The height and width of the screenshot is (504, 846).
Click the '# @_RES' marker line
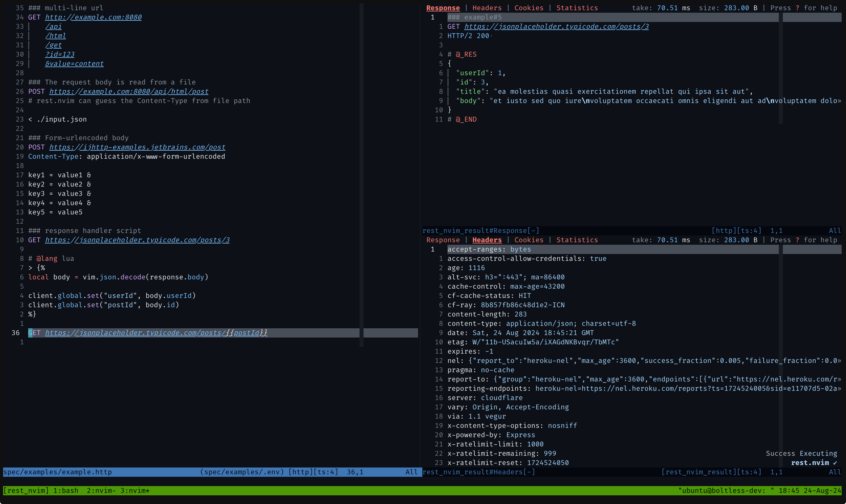462,54
